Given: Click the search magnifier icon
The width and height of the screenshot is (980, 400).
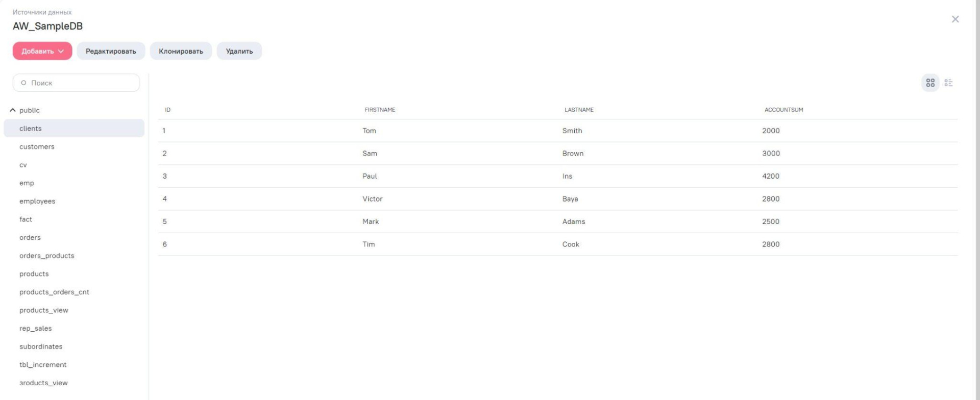Looking at the screenshot, I should [23, 83].
